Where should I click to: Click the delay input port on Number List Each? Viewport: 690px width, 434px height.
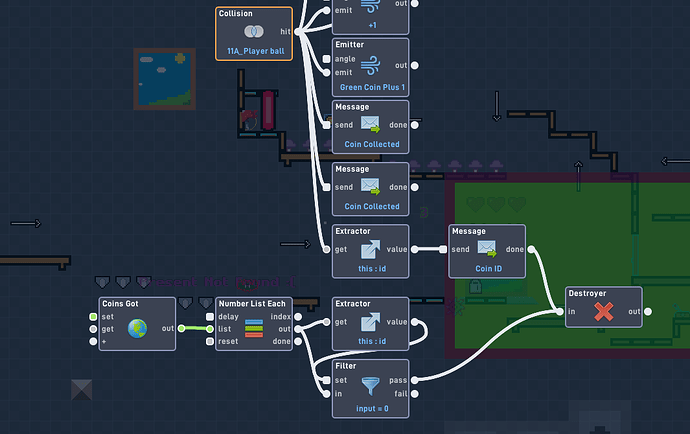click(210, 316)
